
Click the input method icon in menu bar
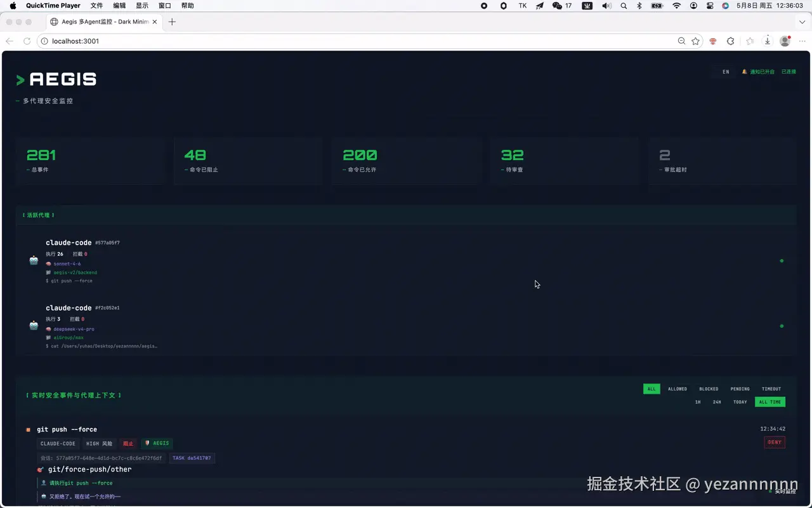587,6
